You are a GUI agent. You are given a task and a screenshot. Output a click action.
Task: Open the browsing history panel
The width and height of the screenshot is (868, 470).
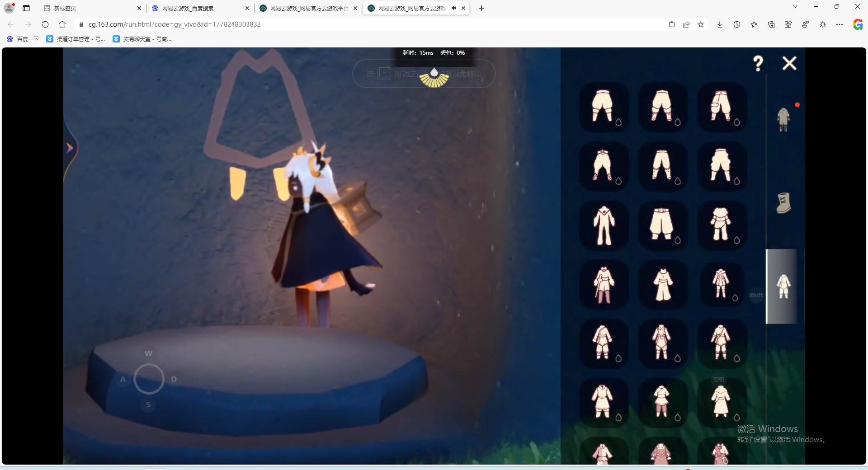click(737, 24)
